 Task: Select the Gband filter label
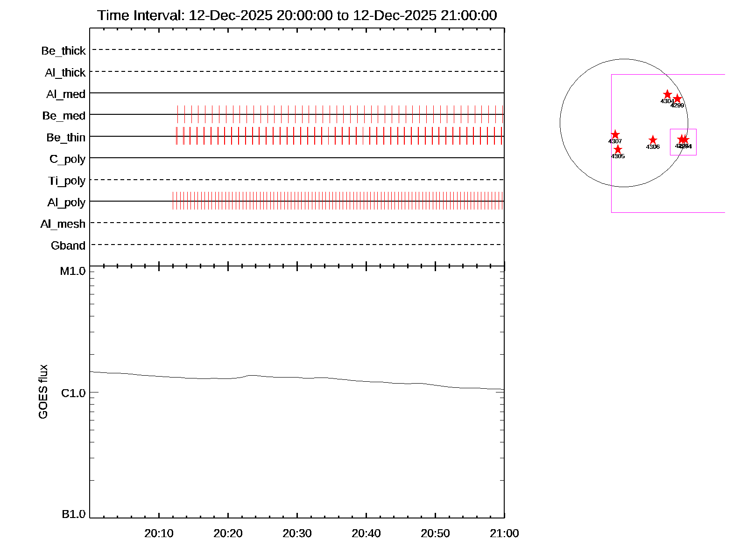(x=68, y=246)
